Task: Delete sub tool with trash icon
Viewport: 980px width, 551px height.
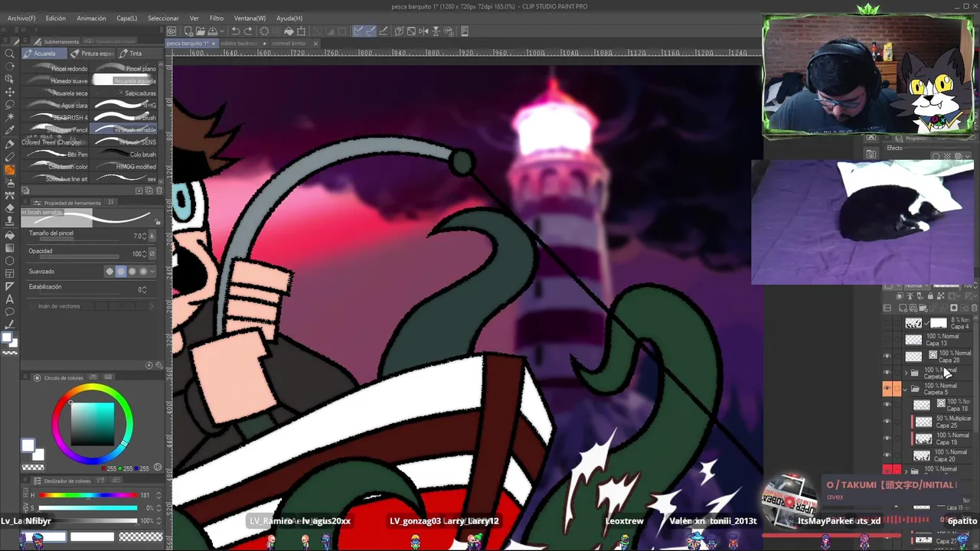Action: coord(158,191)
